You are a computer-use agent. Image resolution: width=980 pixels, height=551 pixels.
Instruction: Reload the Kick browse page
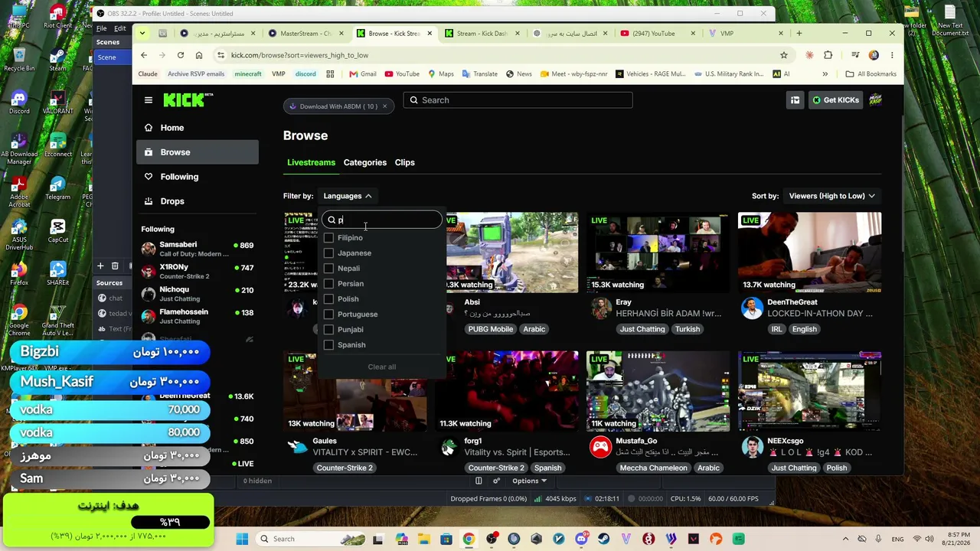[181, 55]
